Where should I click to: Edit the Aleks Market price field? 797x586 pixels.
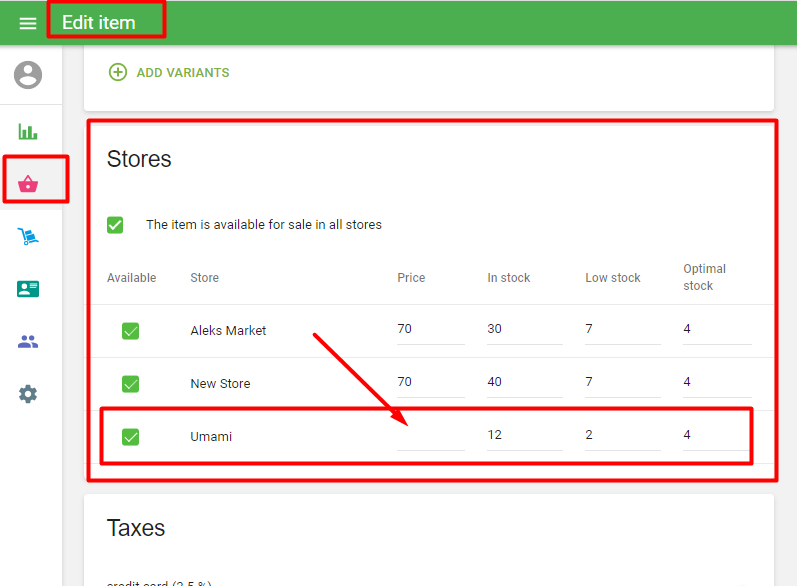pyautogui.click(x=430, y=329)
